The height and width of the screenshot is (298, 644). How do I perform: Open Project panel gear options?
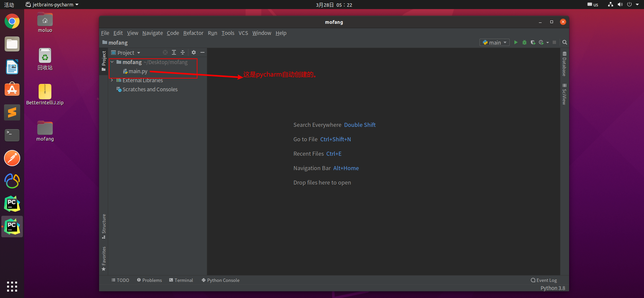pyautogui.click(x=194, y=52)
